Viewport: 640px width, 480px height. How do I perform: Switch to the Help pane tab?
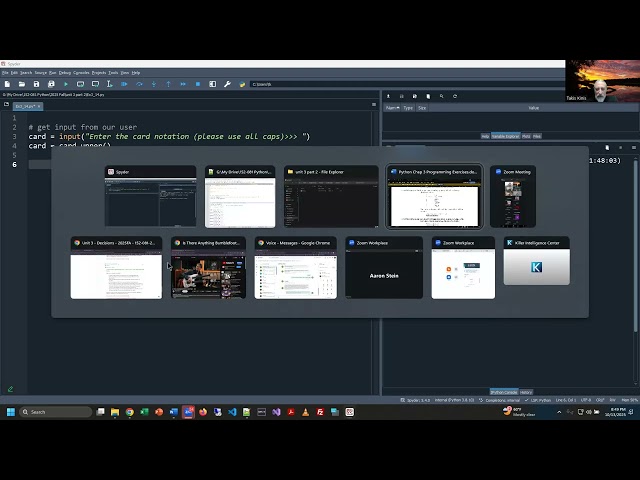tap(485, 136)
